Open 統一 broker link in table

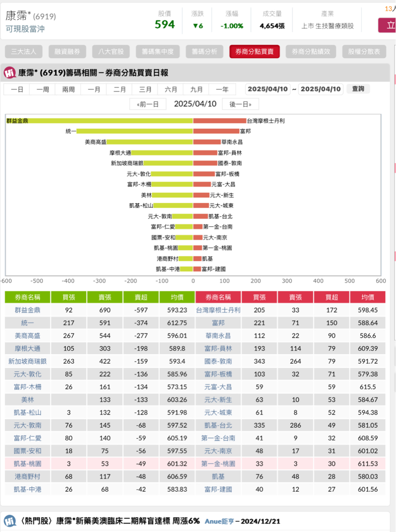tap(27, 323)
